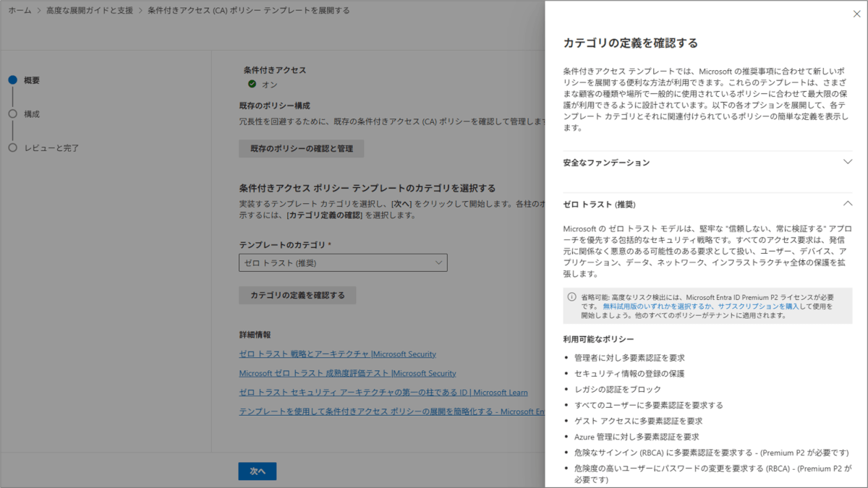This screenshot has height=488, width=868.
Task: Open ゼロ トラスト 戦略とアーキテクチャ link
Action: (x=337, y=354)
